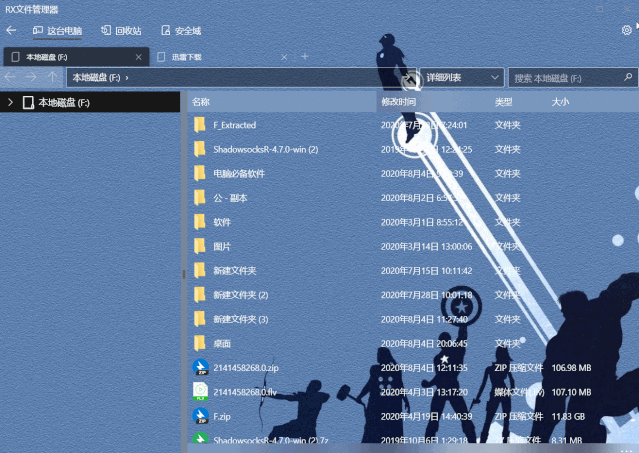Click the 新建文件夹 (2) name text
The width and height of the screenshot is (639, 453).
click(241, 295)
